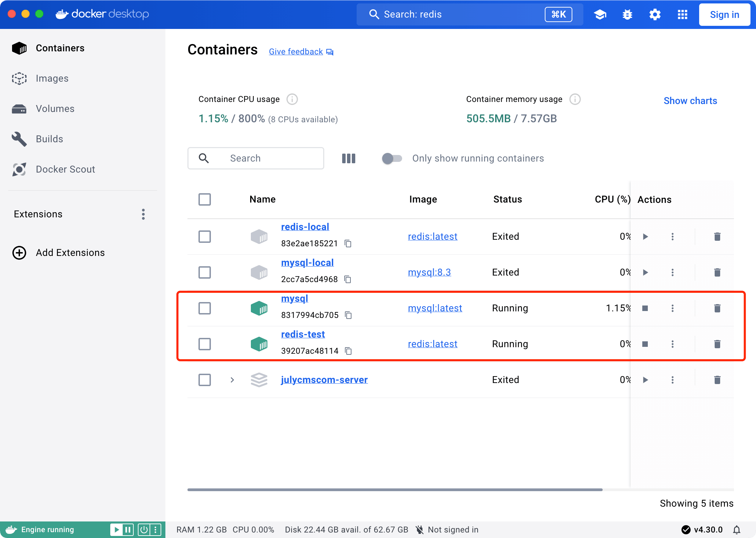The width and height of the screenshot is (756, 538).
Task: Open more actions menu for redis-test
Action: (672, 344)
